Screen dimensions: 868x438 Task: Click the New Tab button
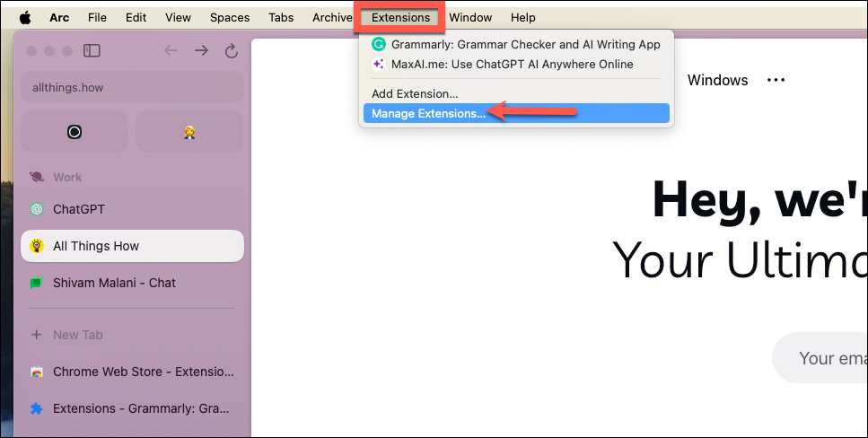[132, 335]
